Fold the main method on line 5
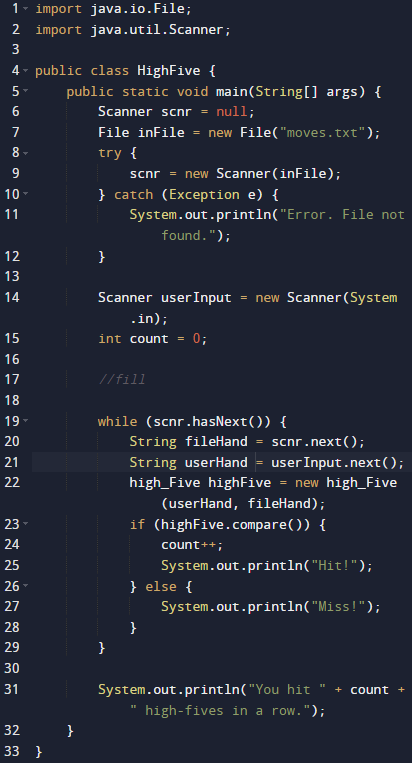Screen dimensions: 412x763 [x=25, y=91]
